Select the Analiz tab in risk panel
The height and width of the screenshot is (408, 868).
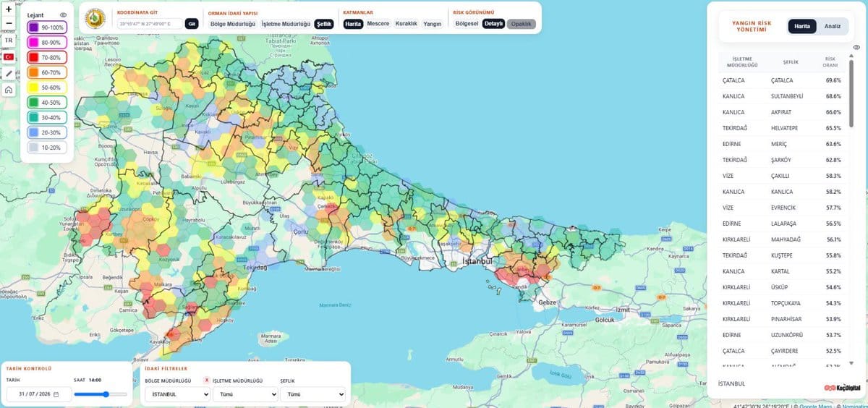pyautogui.click(x=833, y=25)
